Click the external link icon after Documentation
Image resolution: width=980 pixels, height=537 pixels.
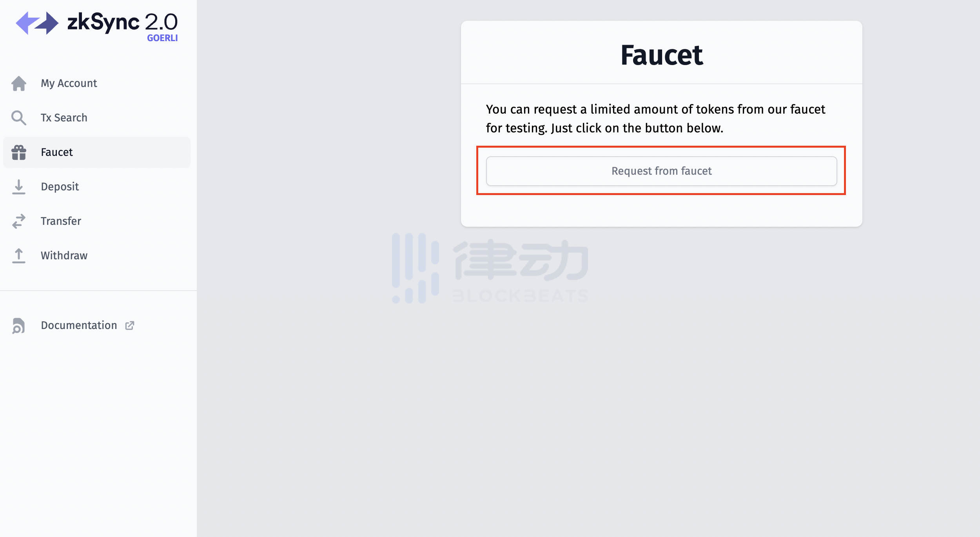click(x=130, y=325)
